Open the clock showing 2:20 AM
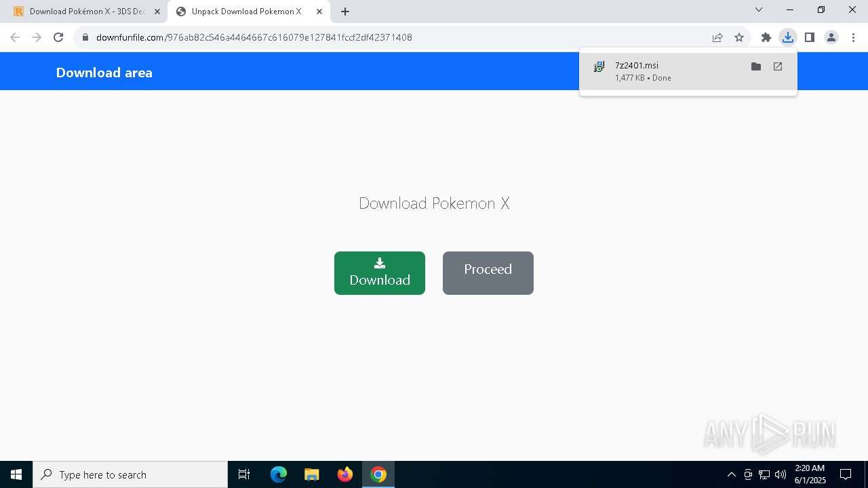 point(810,474)
